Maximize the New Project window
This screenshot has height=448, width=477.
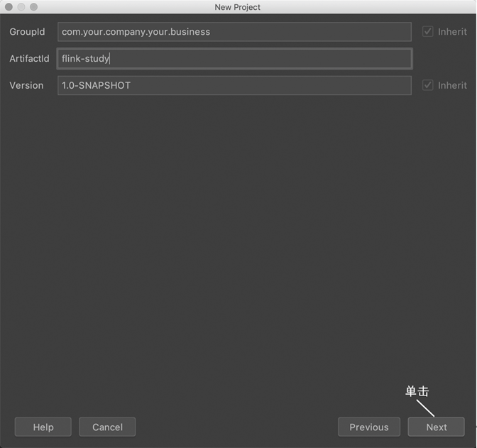[33, 7]
